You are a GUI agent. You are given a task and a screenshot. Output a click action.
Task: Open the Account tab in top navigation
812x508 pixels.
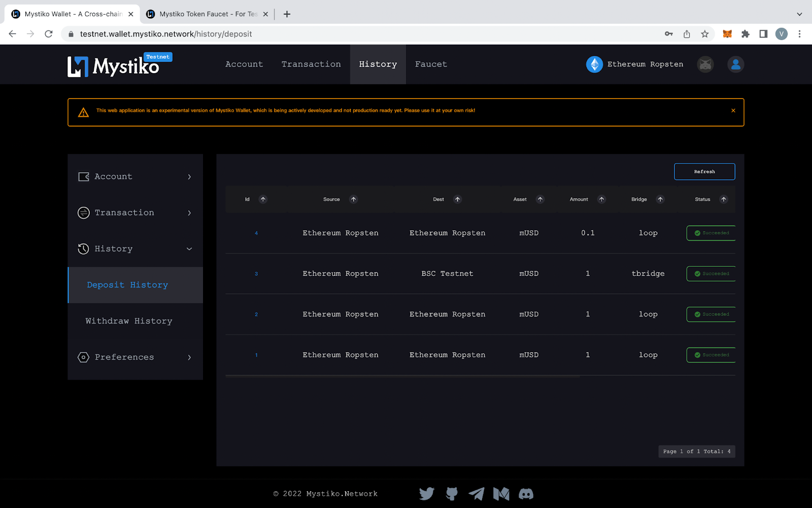pos(244,65)
